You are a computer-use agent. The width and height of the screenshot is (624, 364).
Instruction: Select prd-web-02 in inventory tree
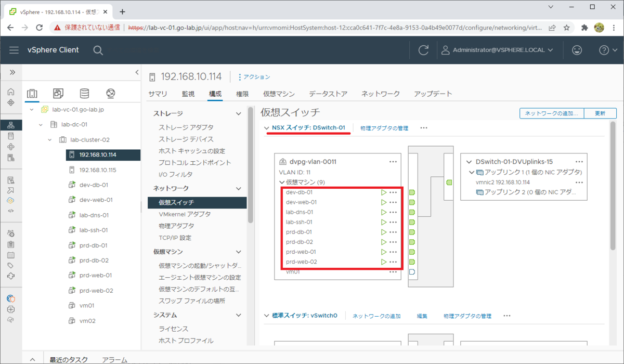96,291
